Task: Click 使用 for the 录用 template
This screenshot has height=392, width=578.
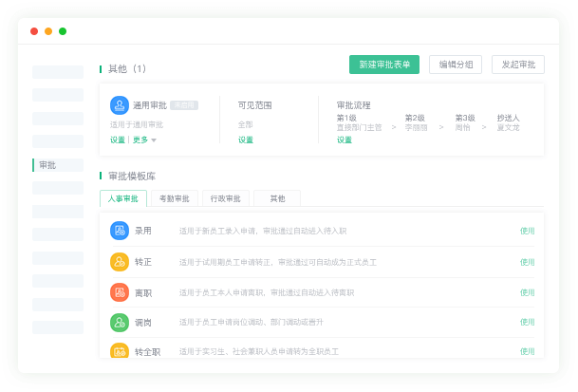Action: [x=527, y=231]
